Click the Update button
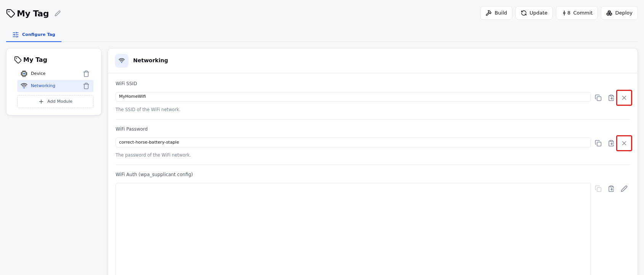The height and width of the screenshot is (275, 644). [x=534, y=13]
